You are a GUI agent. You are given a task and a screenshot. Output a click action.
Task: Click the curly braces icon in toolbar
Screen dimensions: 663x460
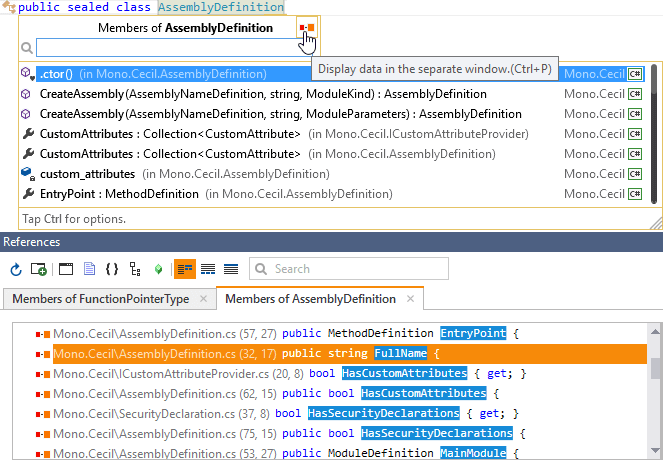point(112,269)
